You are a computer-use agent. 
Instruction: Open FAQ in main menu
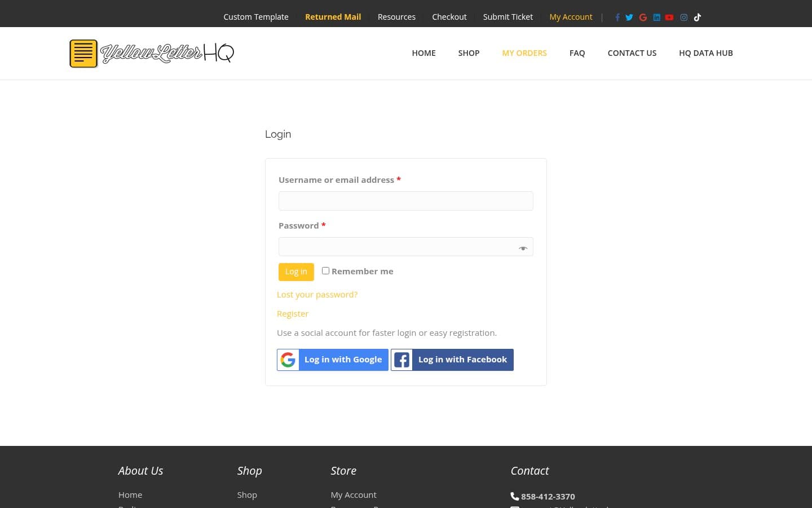(577, 53)
